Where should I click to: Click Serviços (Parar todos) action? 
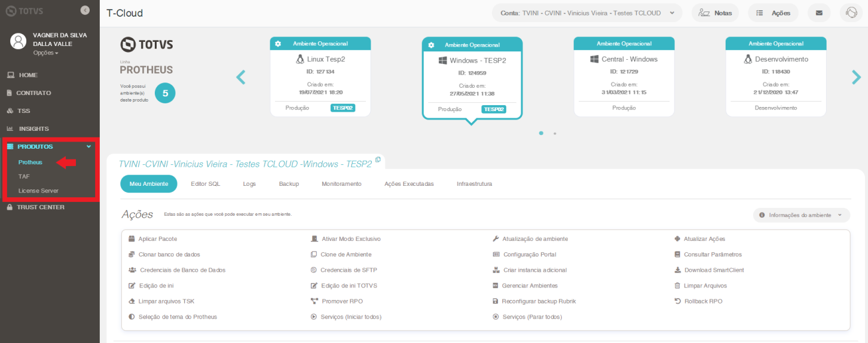pyautogui.click(x=527, y=317)
